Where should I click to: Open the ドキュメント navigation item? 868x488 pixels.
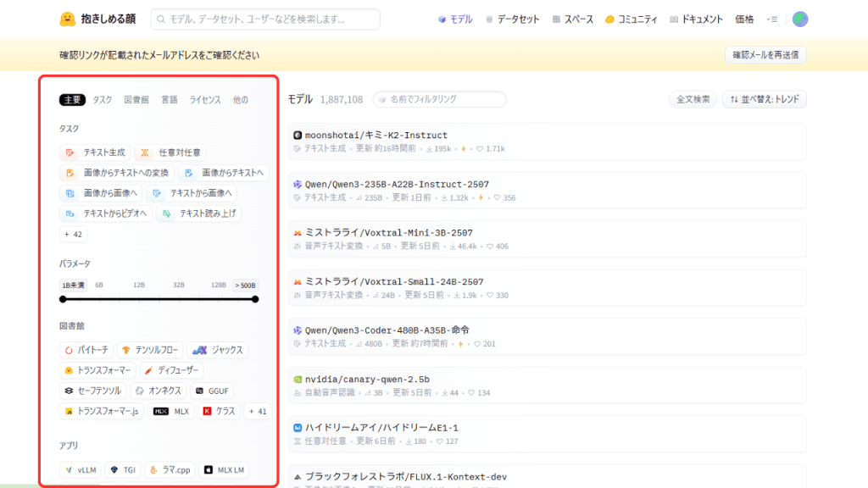pyautogui.click(x=696, y=19)
